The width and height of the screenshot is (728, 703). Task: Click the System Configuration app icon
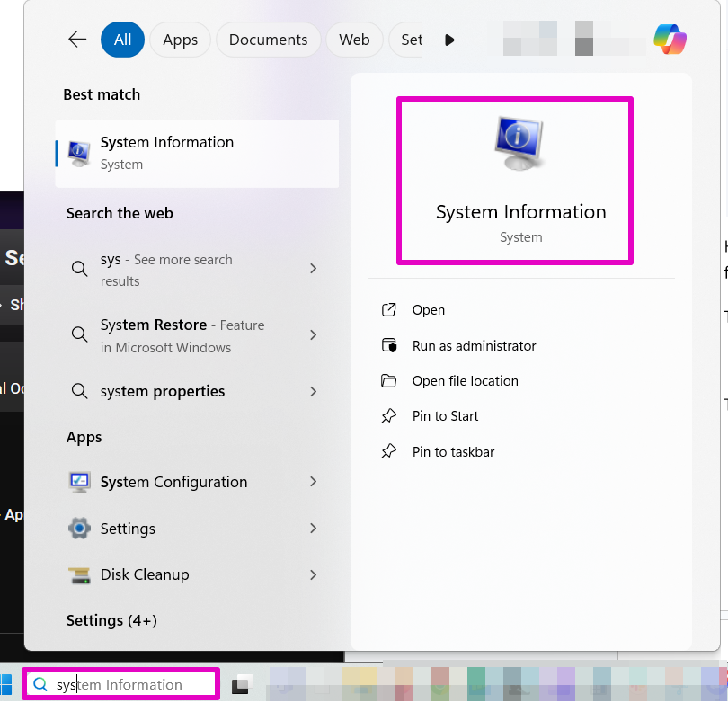(x=79, y=482)
